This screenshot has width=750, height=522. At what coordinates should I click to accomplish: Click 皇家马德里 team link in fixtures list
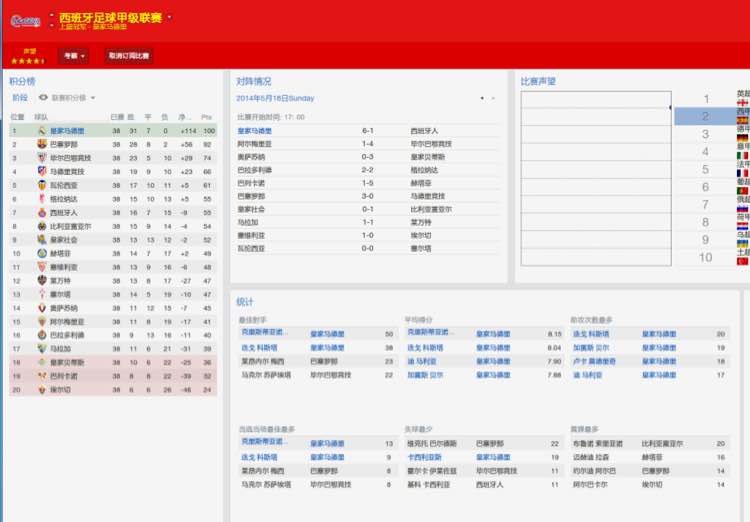coord(254,131)
